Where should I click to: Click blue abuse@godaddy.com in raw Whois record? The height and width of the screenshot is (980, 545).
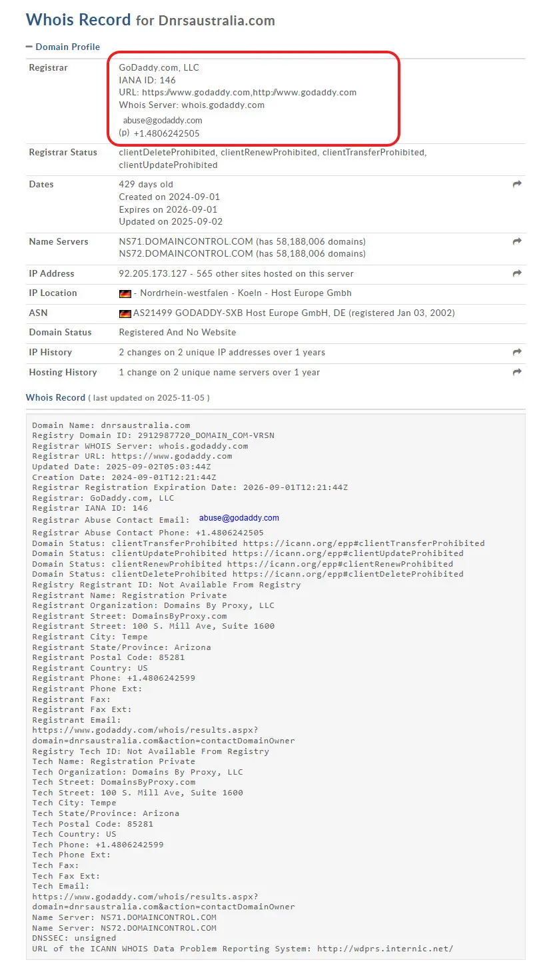(239, 518)
